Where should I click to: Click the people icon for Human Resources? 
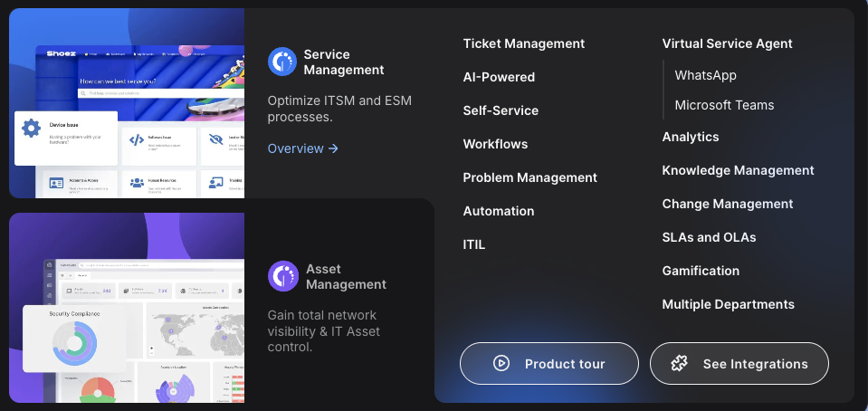pyautogui.click(x=137, y=182)
